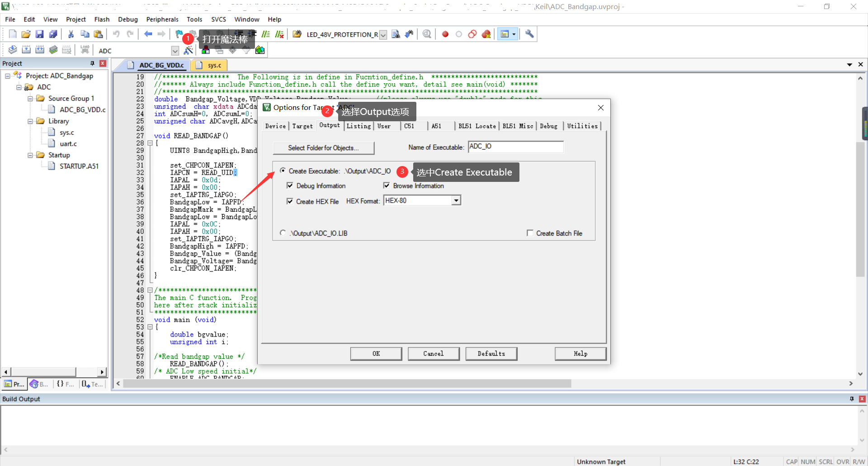
Task: Insert breakpoint red dot icon
Action: [x=445, y=34]
